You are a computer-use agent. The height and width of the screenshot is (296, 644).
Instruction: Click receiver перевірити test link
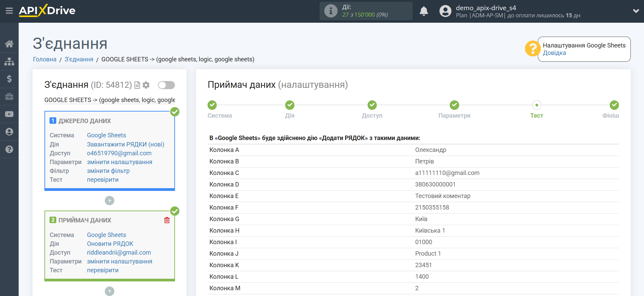(103, 270)
